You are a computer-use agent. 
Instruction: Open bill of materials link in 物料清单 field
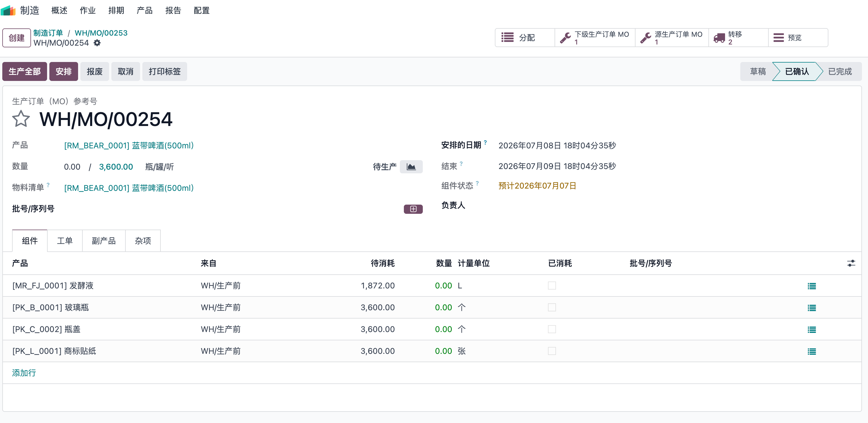129,188
